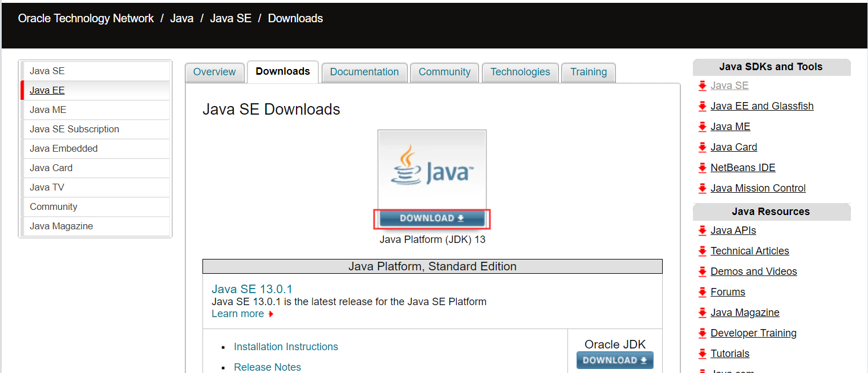The image size is (868, 373).
Task: Click red arrow icon beside Java ME link
Action: pyautogui.click(x=703, y=127)
